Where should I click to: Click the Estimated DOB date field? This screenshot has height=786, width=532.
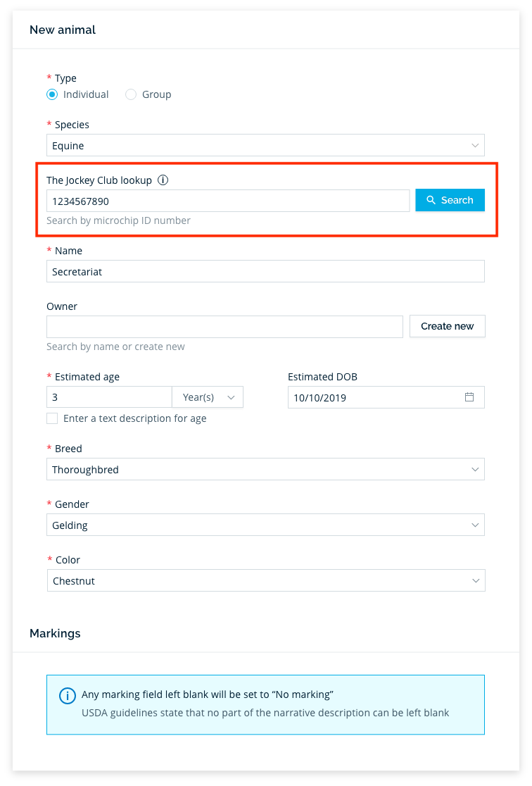tap(386, 397)
